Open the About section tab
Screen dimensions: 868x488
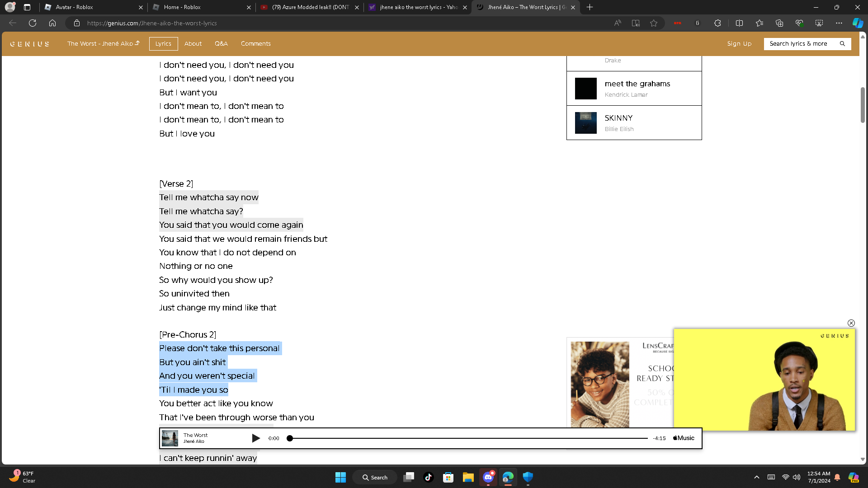coord(193,44)
